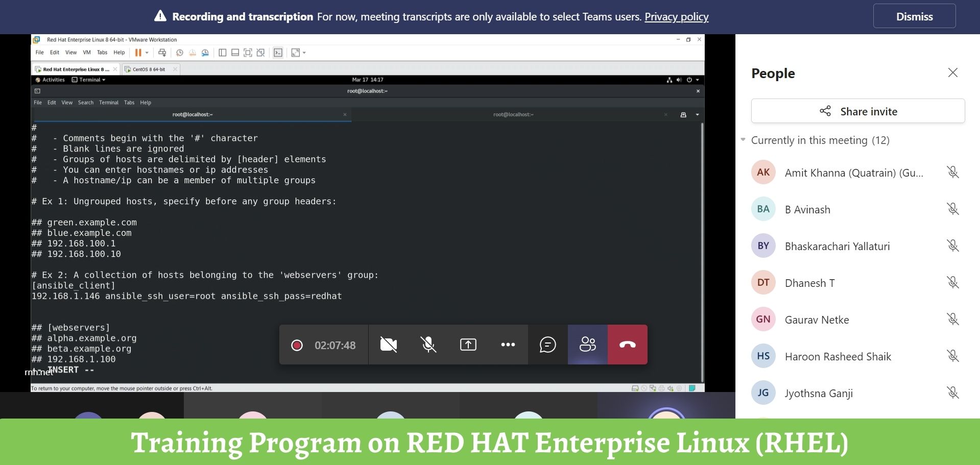The image size is (980, 465).
Task: Click the hard disk icon in VMware status bar
Action: click(635, 388)
